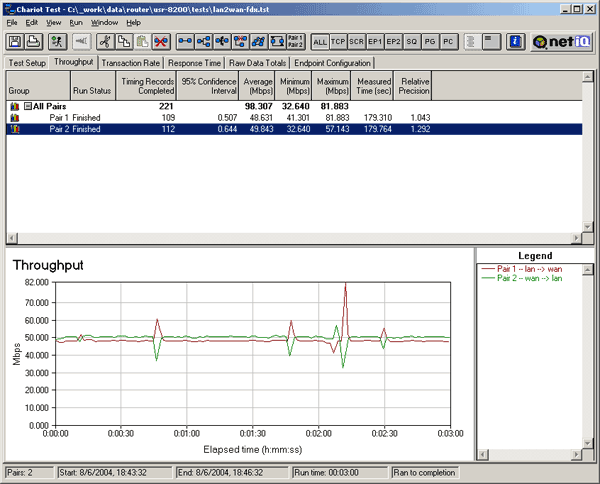Click the results table scroll down arrow
Image resolution: width=600 pixels, height=484 pixels.
pos(588,227)
